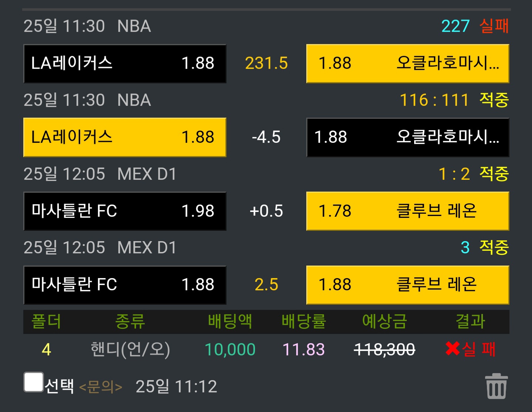This screenshot has height=412, width=532.
Task: Select 클루브 레온 in the 2.5 line row
Action: [x=408, y=285]
